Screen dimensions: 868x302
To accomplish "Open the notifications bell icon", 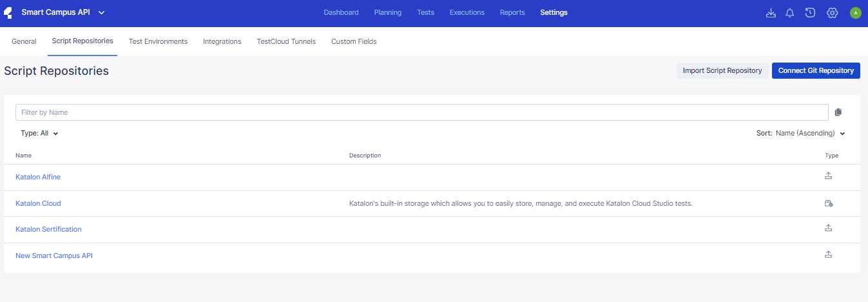I will 789,13.
